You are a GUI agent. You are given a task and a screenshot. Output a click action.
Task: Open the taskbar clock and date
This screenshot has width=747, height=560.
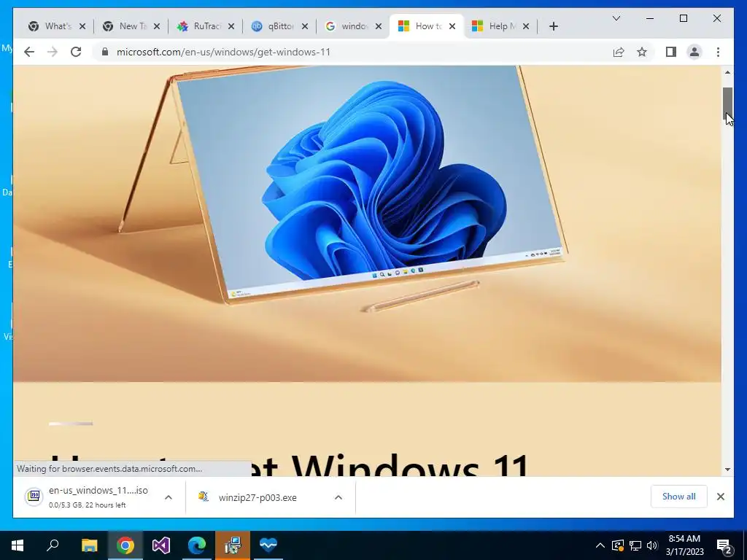[684, 545]
